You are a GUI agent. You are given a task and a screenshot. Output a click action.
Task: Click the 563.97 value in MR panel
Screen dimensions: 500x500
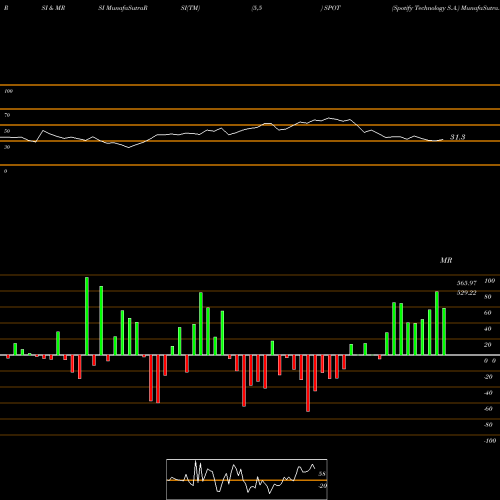coord(466,283)
